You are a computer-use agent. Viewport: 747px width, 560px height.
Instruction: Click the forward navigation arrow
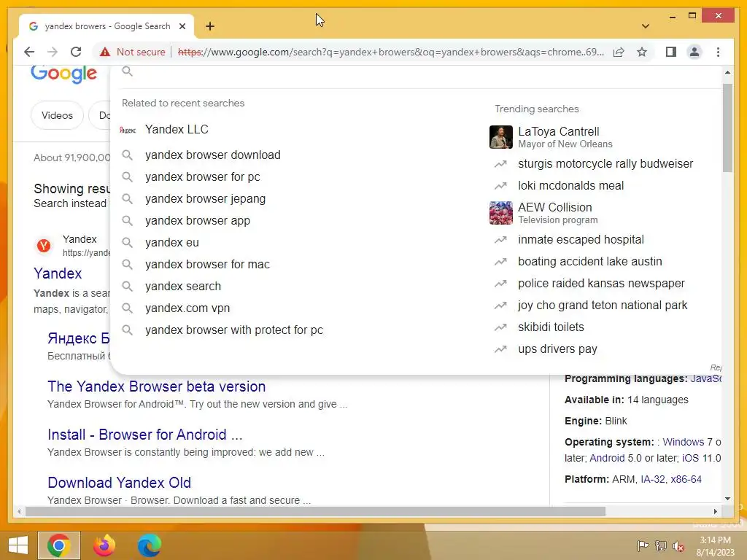point(53,52)
